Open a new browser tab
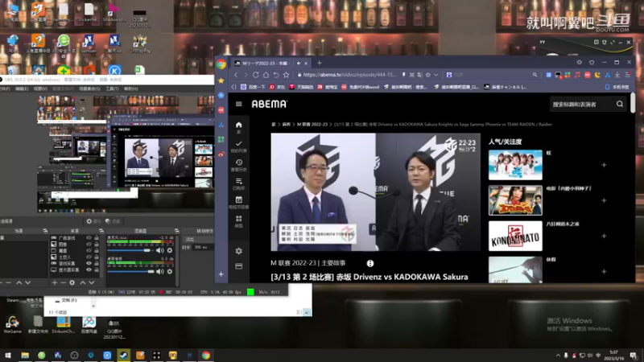644x362 pixels. click(319, 64)
